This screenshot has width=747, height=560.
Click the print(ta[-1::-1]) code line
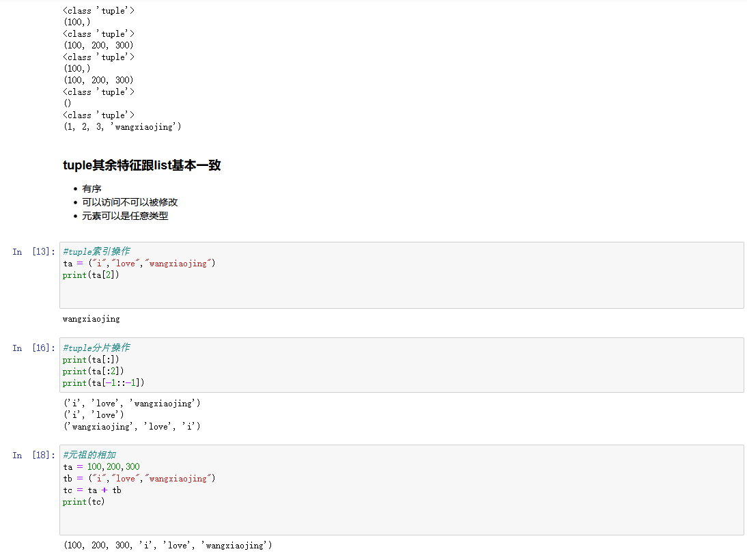click(104, 383)
